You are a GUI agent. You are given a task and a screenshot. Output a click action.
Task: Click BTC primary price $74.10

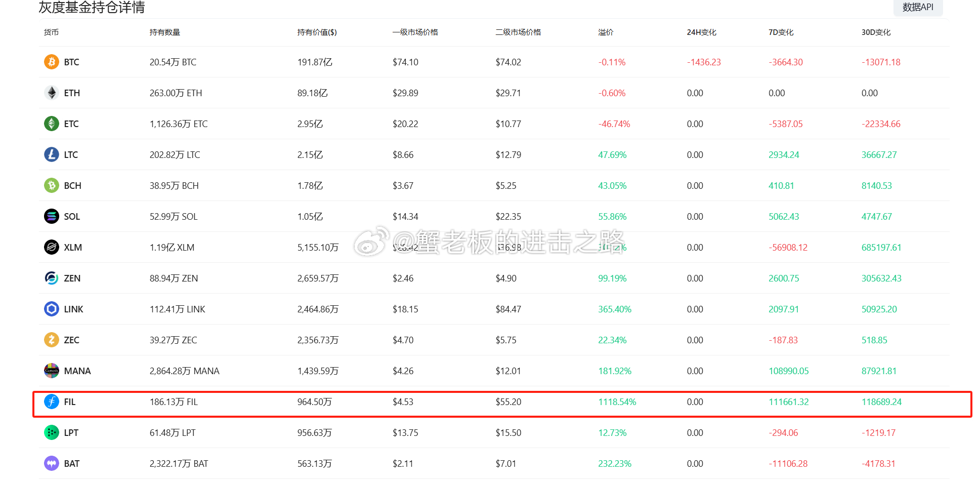[x=406, y=62]
